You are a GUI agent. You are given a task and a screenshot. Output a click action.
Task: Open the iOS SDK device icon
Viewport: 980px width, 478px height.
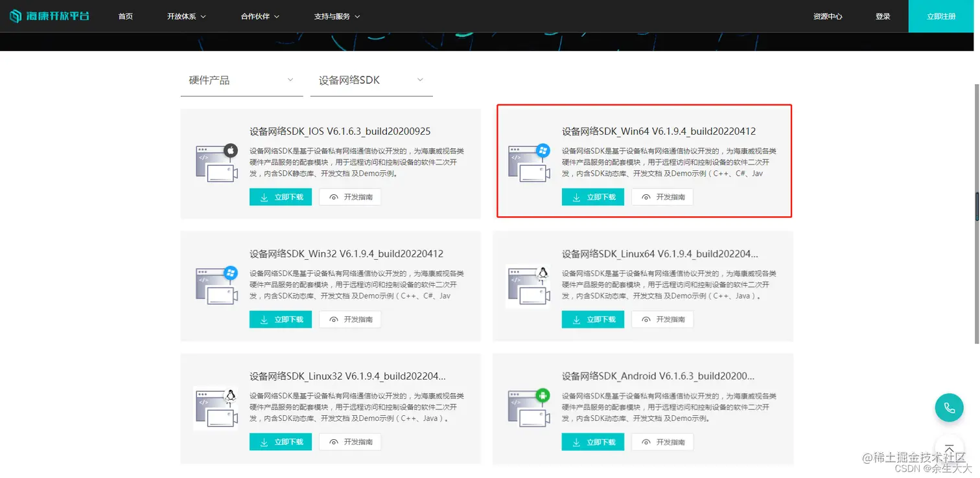tap(216, 163)
